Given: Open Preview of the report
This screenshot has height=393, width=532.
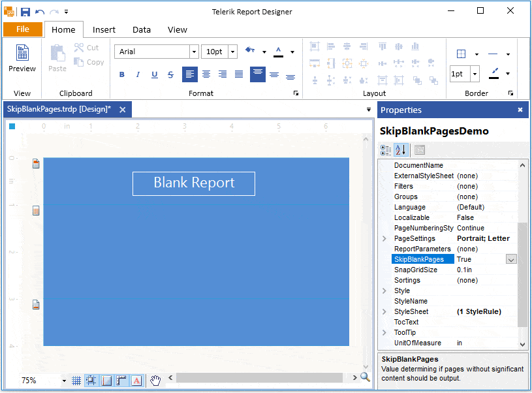Looking at the screenshot, I should (22, 58).
